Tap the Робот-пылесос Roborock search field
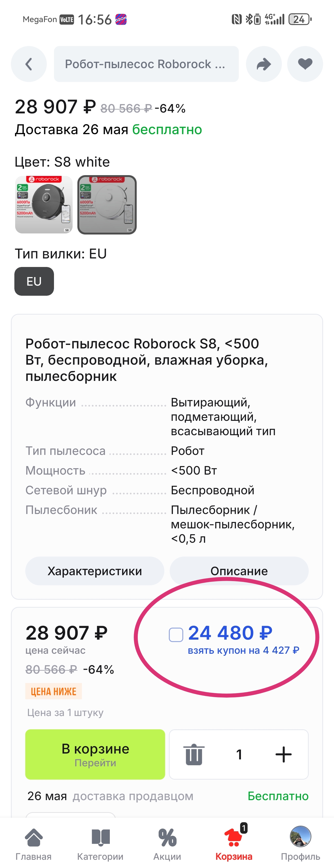 click(x=146, y=64)
